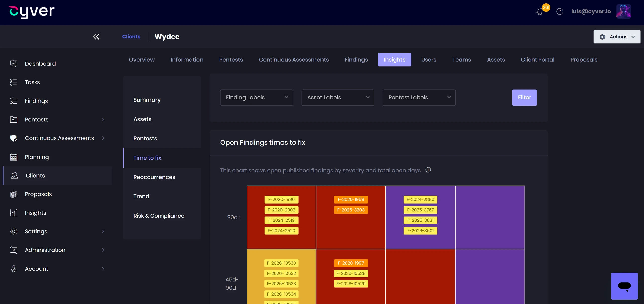This screenshot has height=304, width=644.
Task: Click the Pentests folder icon in sidebar
Action: pyautogui.click(x=14, y=119)
